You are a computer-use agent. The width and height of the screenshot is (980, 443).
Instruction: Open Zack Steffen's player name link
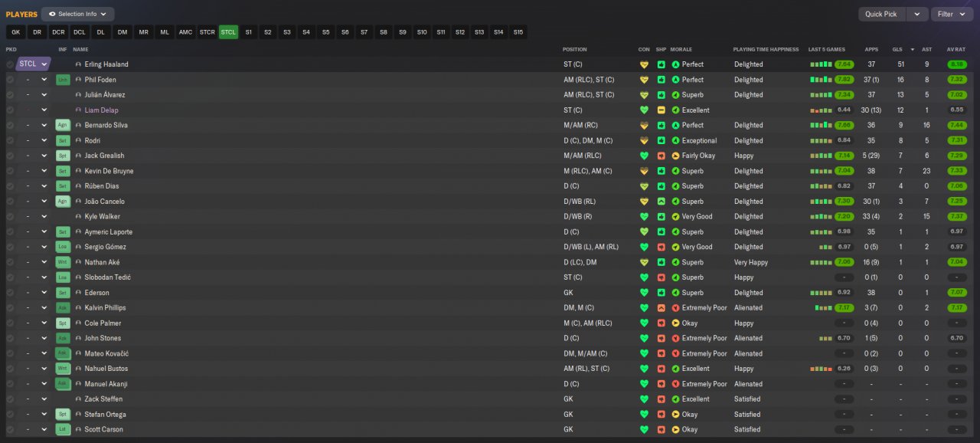[103, 399]
